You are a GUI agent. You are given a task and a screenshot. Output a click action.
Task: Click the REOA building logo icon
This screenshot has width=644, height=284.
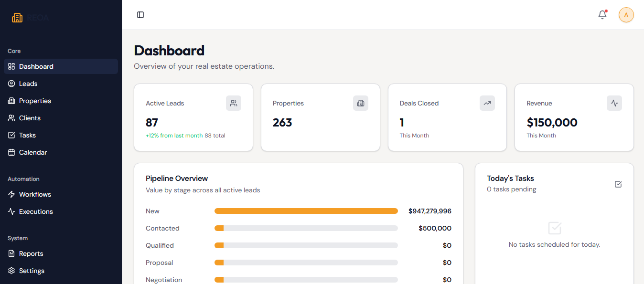(x=17, y=18)
